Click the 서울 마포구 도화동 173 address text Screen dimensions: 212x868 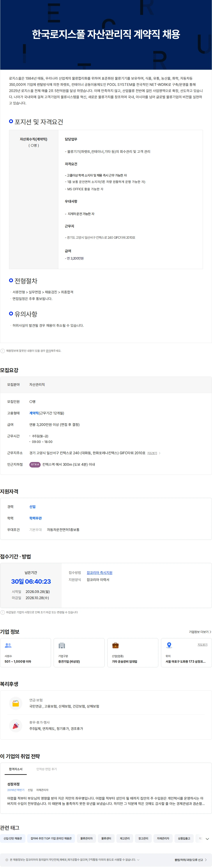click(x=185, y=661)
